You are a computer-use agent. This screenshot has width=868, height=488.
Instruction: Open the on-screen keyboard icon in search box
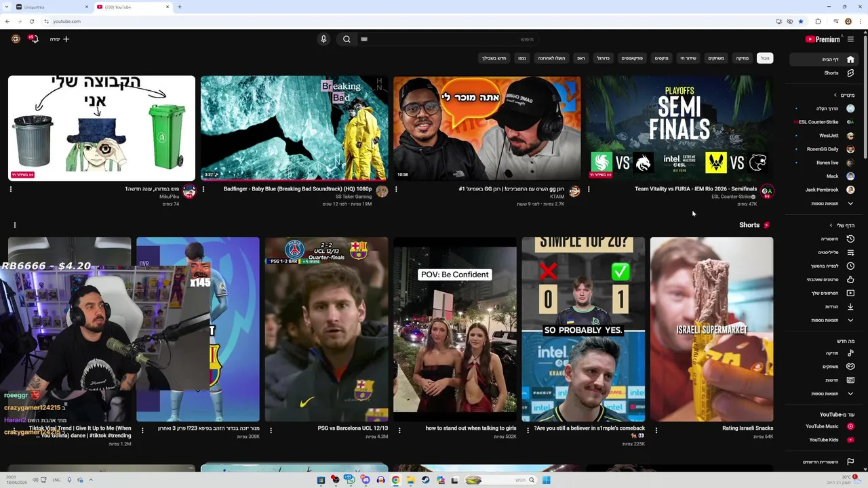(364, 39)
